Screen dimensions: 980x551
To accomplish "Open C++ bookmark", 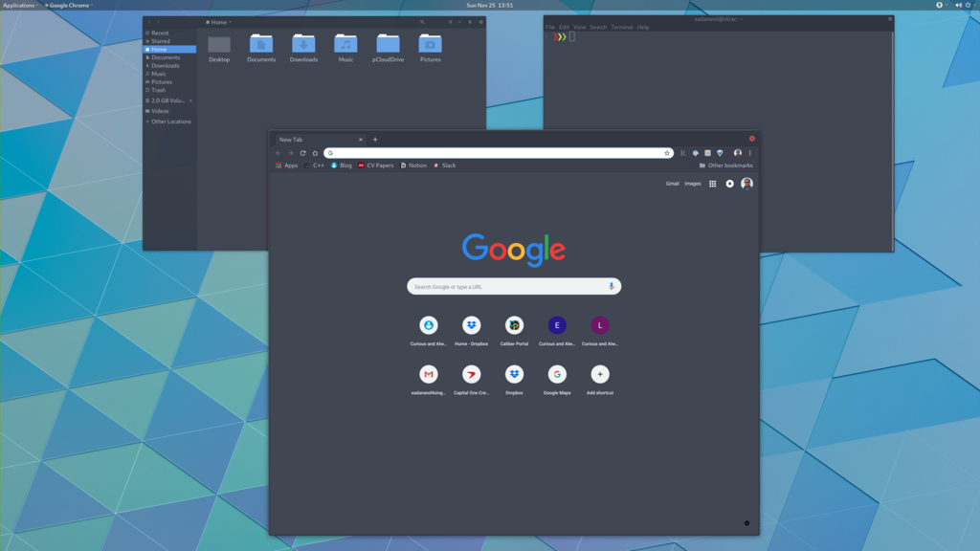I will (314, 165).
